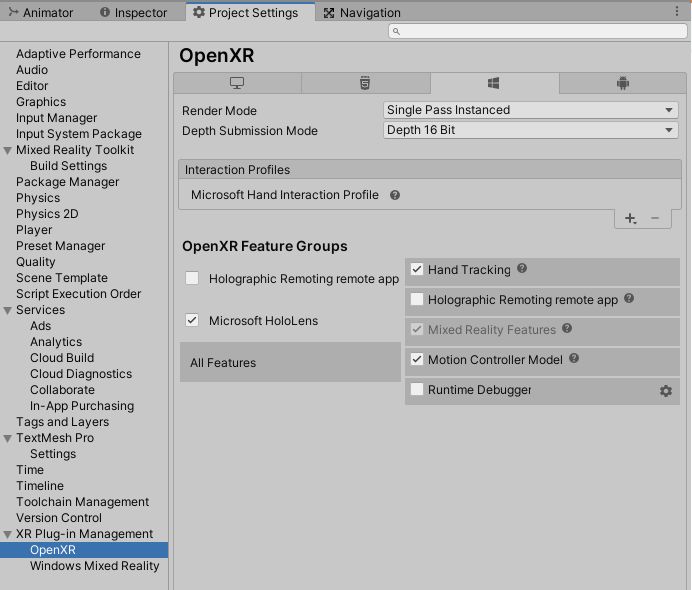
Task: Open Graphics settings
Action: (x=41, y=102)
